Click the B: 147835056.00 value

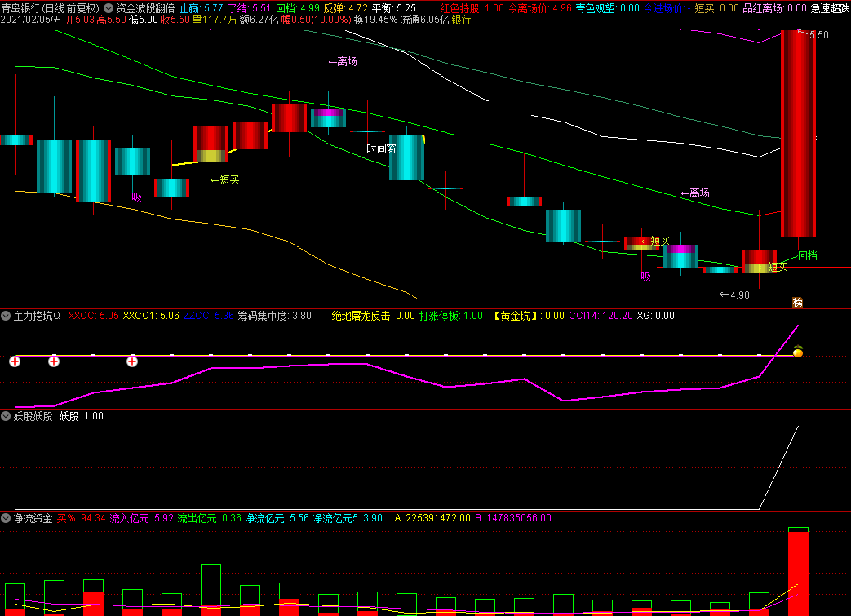[513, 518]
